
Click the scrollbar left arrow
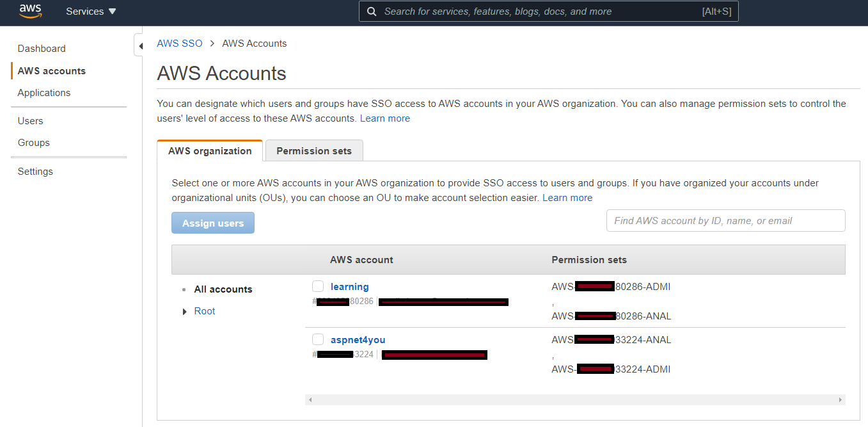point(310,399)
